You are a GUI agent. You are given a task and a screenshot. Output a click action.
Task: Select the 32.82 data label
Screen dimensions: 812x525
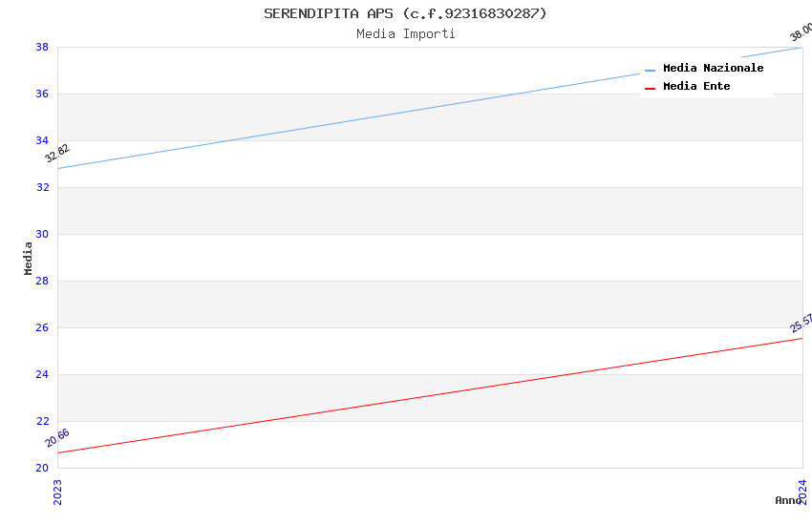click(x=57, y=153)
